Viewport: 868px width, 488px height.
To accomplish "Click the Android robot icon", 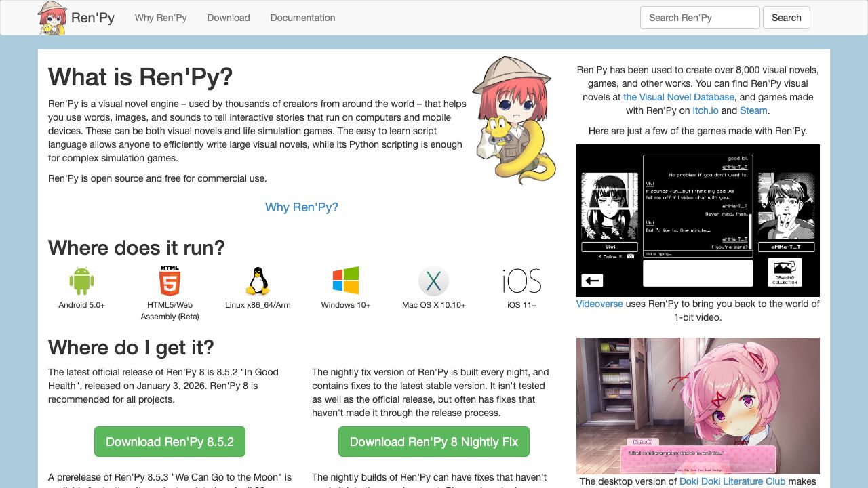I will pos(81,281).
